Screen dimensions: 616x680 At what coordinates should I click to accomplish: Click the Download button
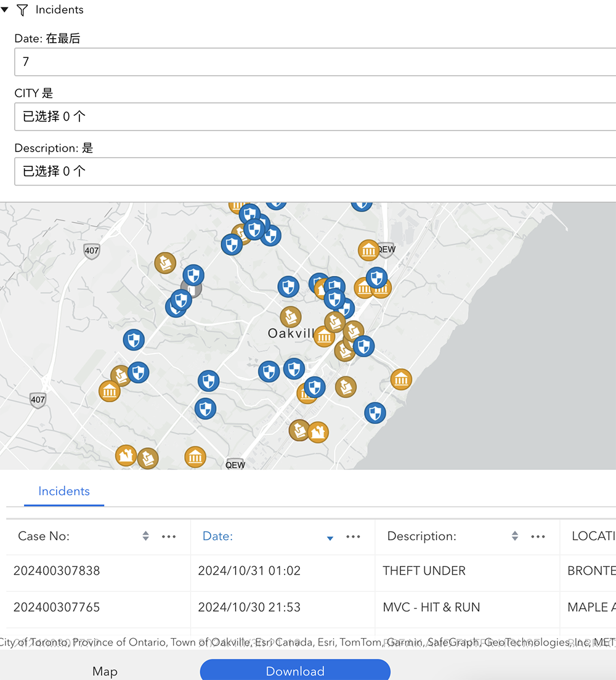coord(296,671)
